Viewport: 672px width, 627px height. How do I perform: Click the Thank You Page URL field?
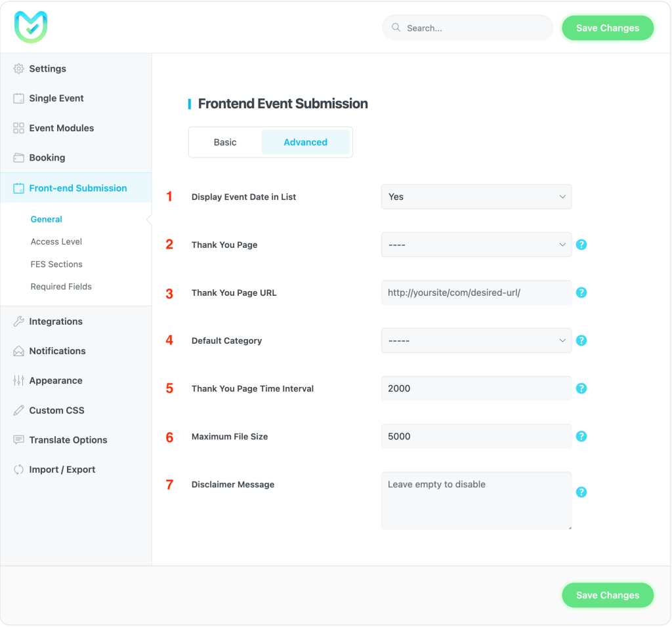pyautogui.click(x=476, y=293)
